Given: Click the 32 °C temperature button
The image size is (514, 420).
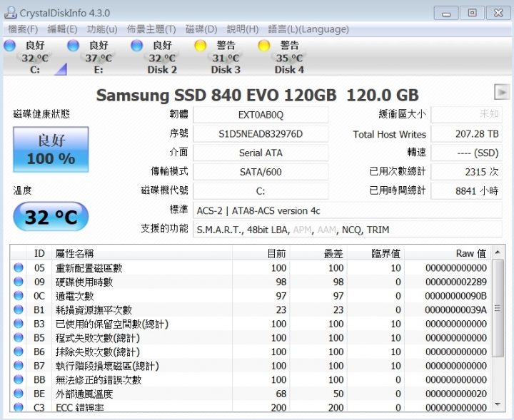Looking at the screenshot, I should point(51,217).
